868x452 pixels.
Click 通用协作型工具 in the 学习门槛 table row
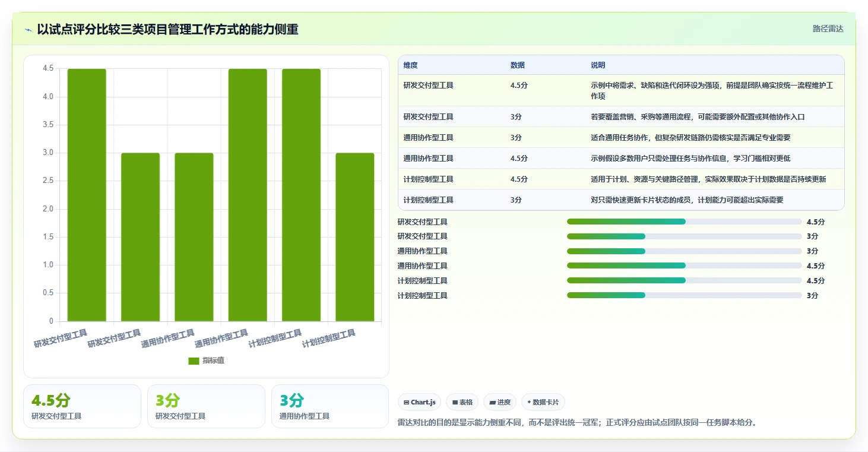point(428,159)
